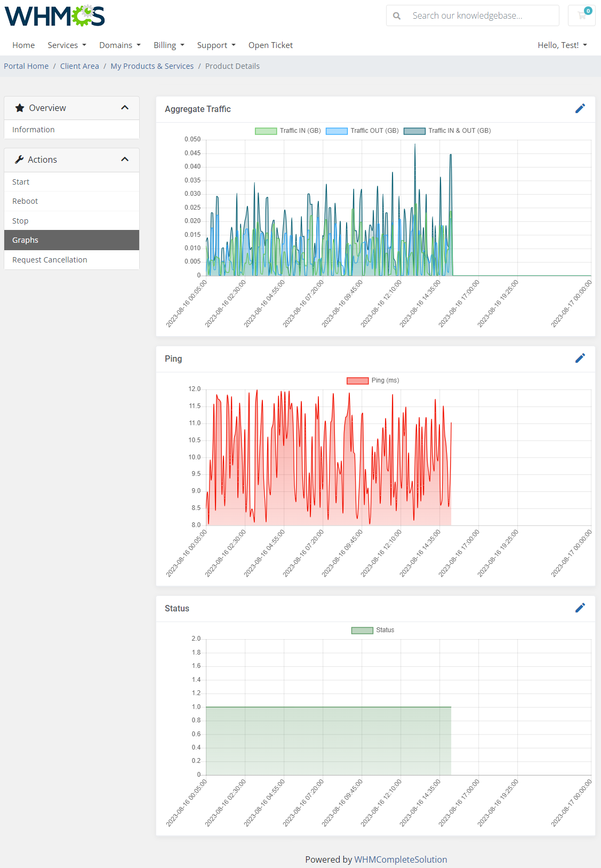The height and width of the screenshot is (868, 601).
Task: Collapse the Actions panel chevron
Action: coord(125,160)
